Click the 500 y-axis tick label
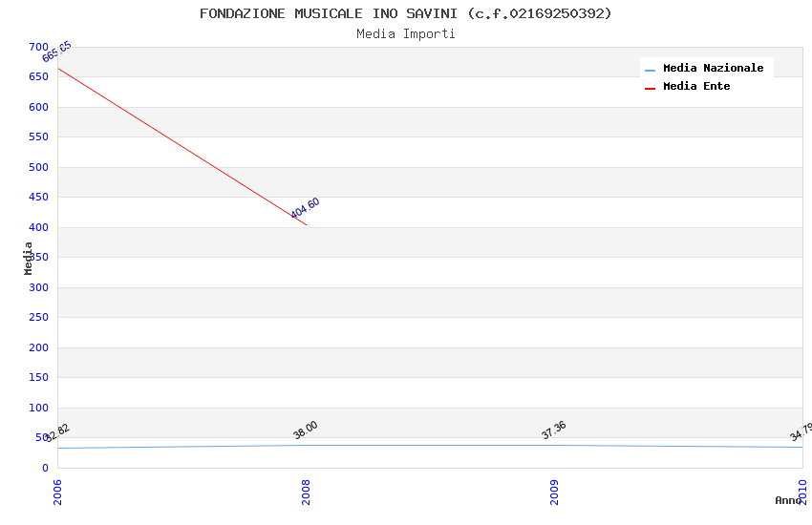Viewport: 812px width, 525px height. 39,167
